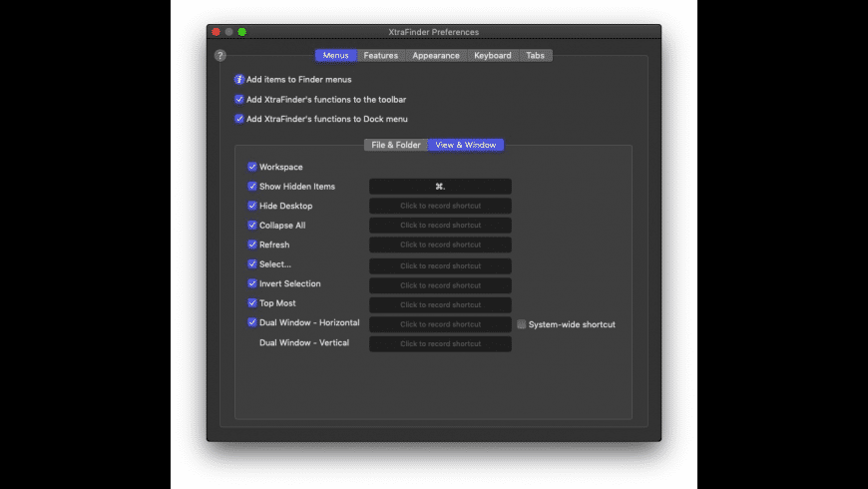This screenshot has width=868, height=489.
Task: Zoom the window with the green button
Action: (241, 32)
